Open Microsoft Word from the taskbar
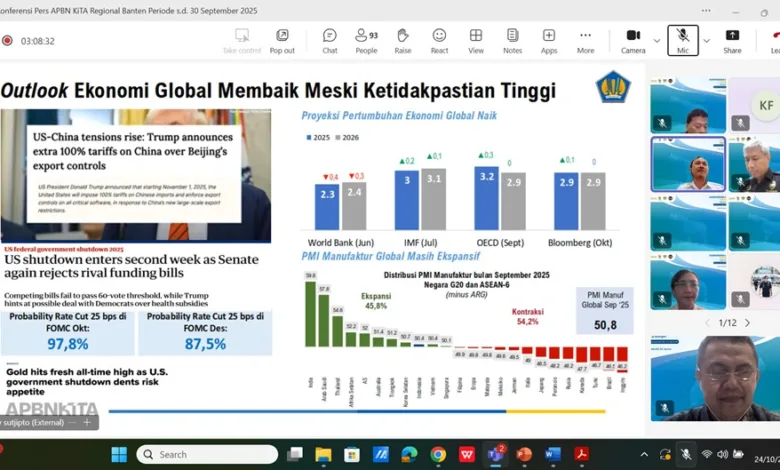 (553, 454)
